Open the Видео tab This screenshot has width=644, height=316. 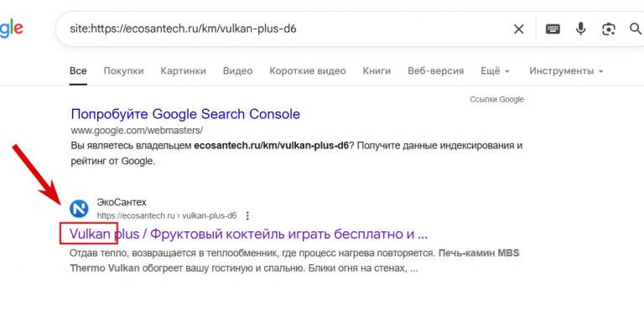coord(238,71)
